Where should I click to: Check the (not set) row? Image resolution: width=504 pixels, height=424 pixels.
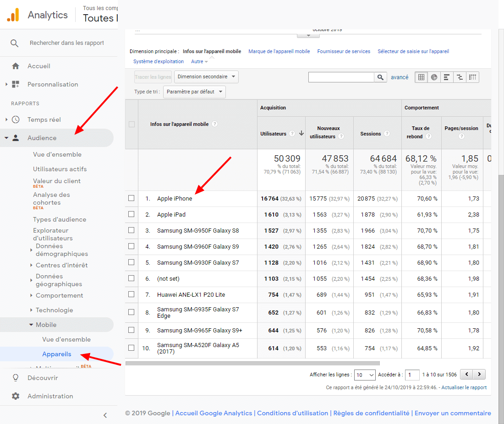click(x=131, y=278)
